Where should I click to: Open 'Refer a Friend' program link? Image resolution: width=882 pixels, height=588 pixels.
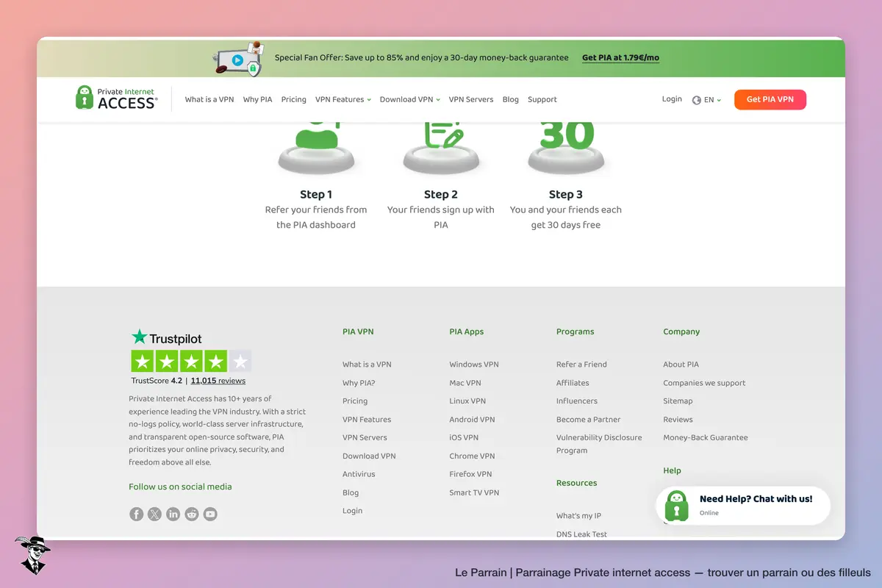pyautogui.click(x=581, y=365)
